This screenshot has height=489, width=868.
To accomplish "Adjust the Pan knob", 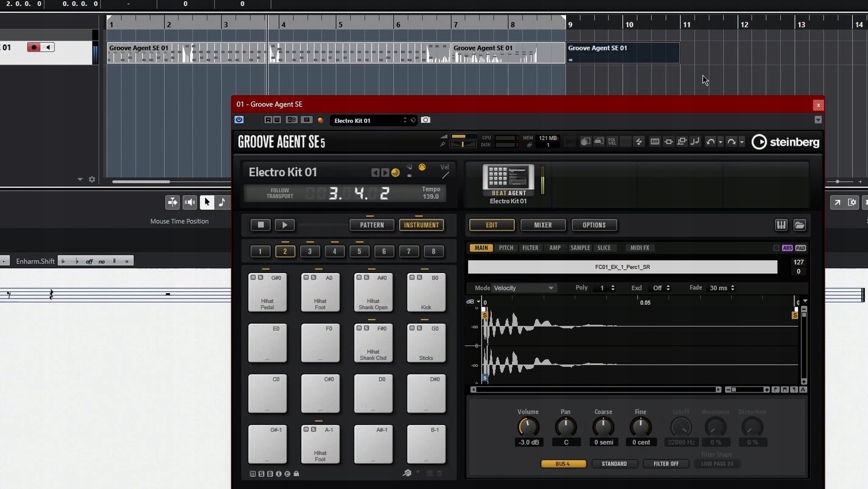I will coord(566,426).
